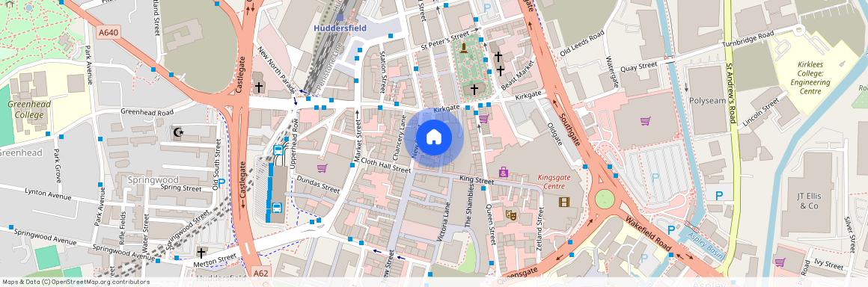Image resolution: width=868 pixels, height=287 pixels.
Task: Click the monument icon in St Peter's gardens
Action: pyautogui.click(x=464, y=49)
